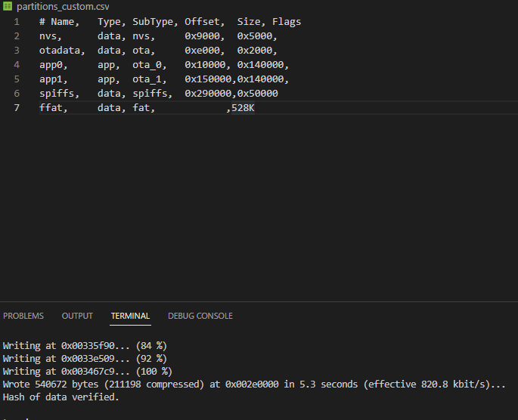The height and width of the screenshot is (420, 518).
Task: Click the 'app1,' partition name
Action: click(x=54, y=79)
